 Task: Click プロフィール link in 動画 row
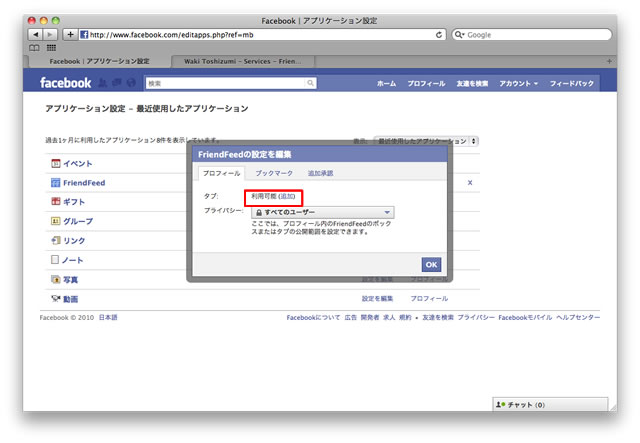[429, 298]
